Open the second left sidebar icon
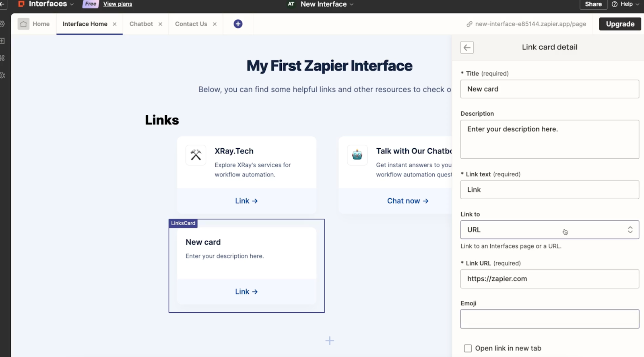The height and width of the screenshot is (357, 644). pyautogui.click(x=2, y=41)
